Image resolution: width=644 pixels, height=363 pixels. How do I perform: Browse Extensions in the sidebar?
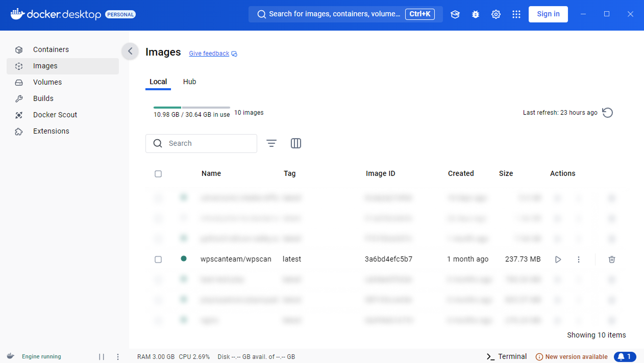pyautogui.click(x=52, y=131)
